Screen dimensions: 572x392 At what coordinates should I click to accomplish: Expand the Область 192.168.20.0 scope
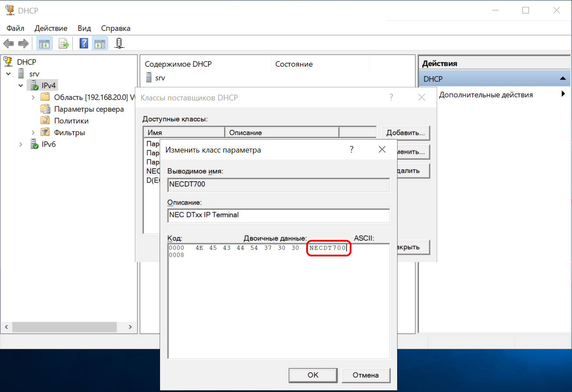click(x=33, y=97)
